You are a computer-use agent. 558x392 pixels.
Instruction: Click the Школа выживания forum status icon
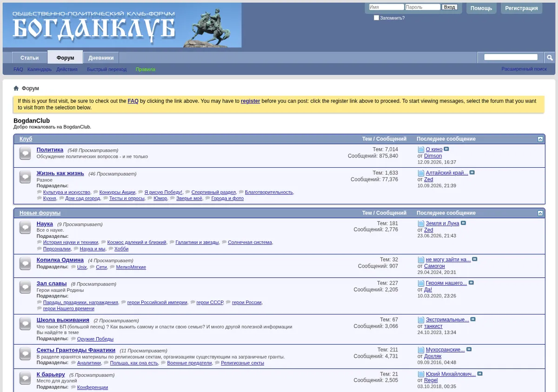[x=25, y=323]
